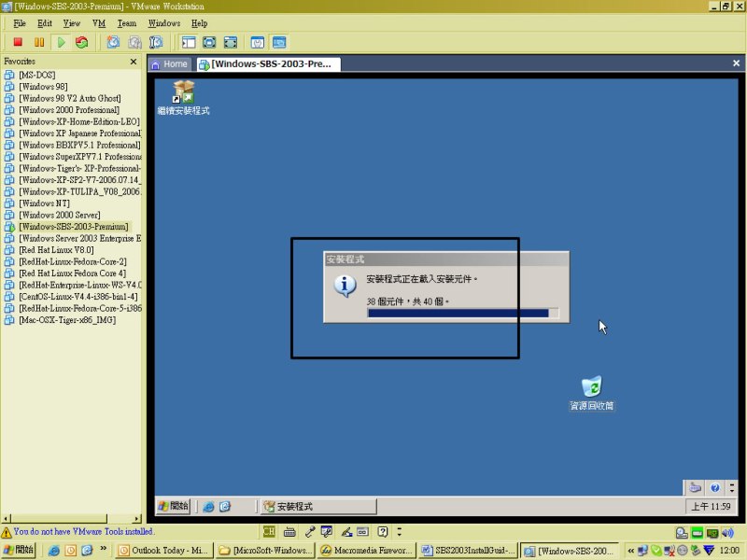Image resolution: width=747 pixels, height=560 pixels.
Task: Expand hidden system tray icons chevron
Action: point(631,551)
